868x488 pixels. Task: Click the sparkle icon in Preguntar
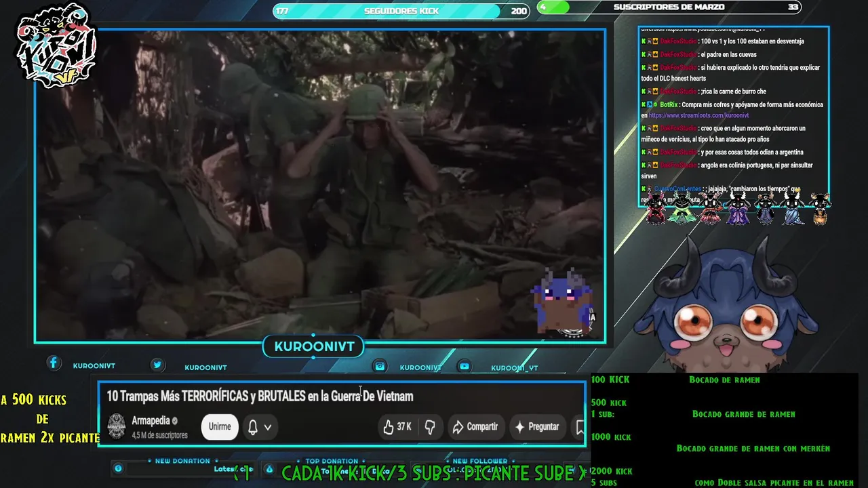520,427
